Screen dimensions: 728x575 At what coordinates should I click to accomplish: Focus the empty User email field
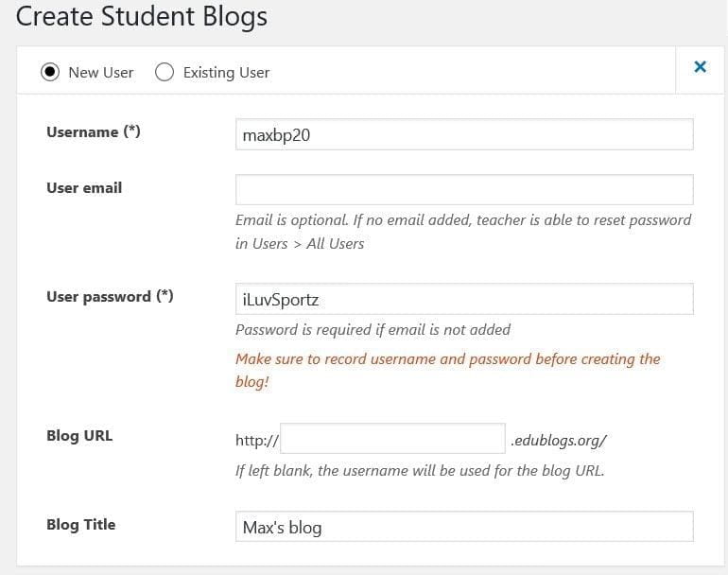(x=464, y=189)
